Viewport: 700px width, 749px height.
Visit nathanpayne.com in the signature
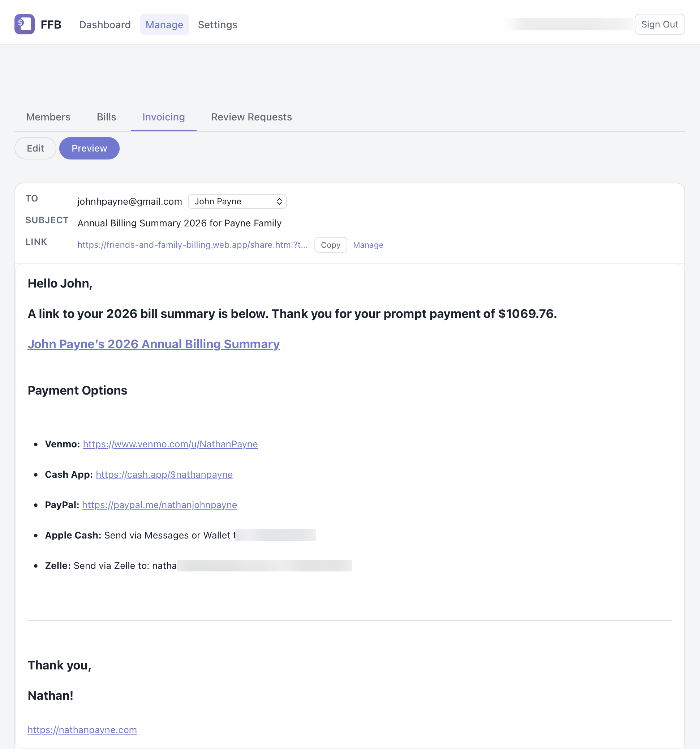82,730
